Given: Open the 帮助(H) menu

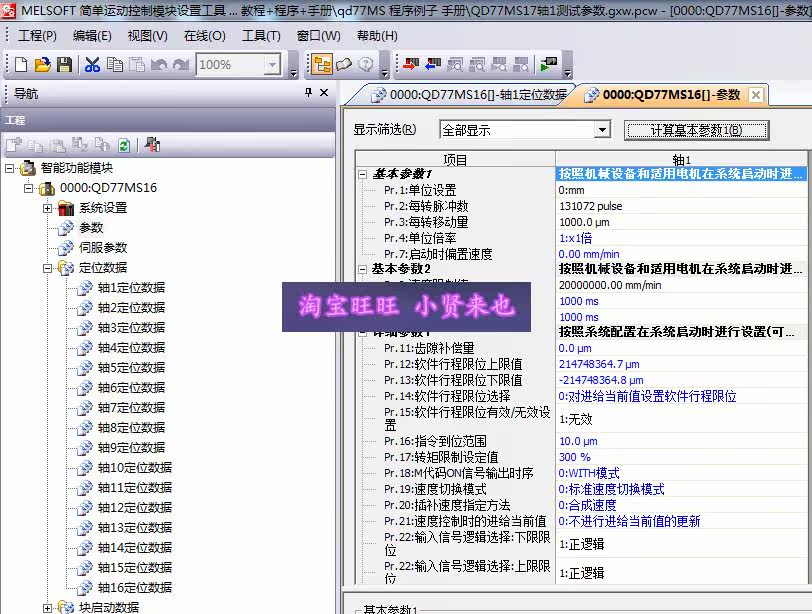Looking at the screenshot, I should 377,36.
